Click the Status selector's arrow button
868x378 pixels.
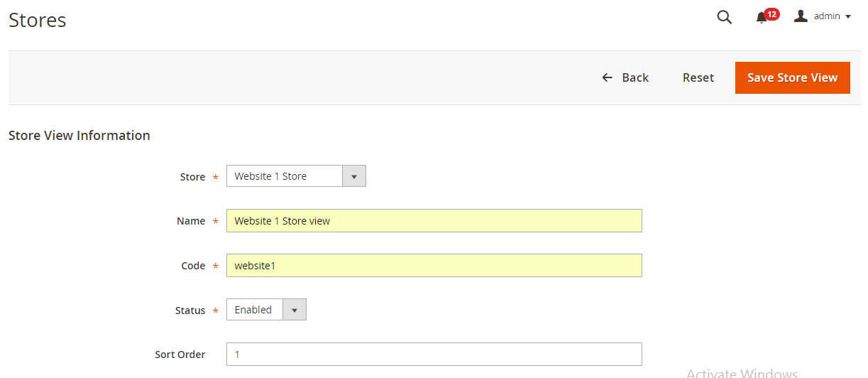coord(294,310)
